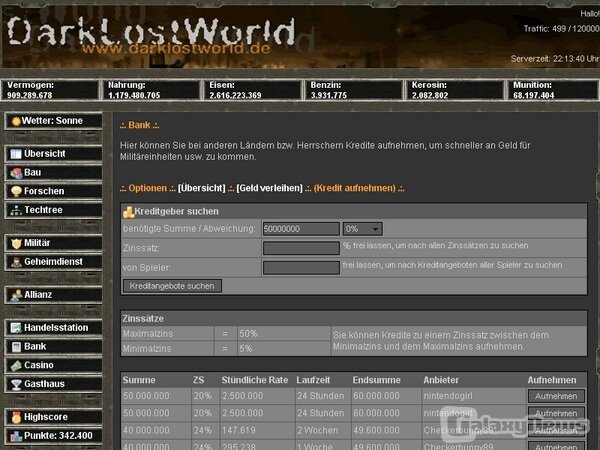Click the Highscore medal icon
Screen dimensions: 600x450
point(16,417)
